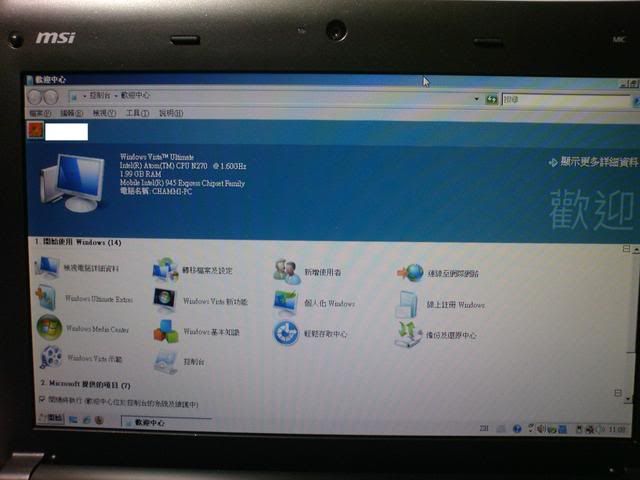Click the 搜尋 search input field
Viewport: 640px width, 480px height.
[566, 100]
